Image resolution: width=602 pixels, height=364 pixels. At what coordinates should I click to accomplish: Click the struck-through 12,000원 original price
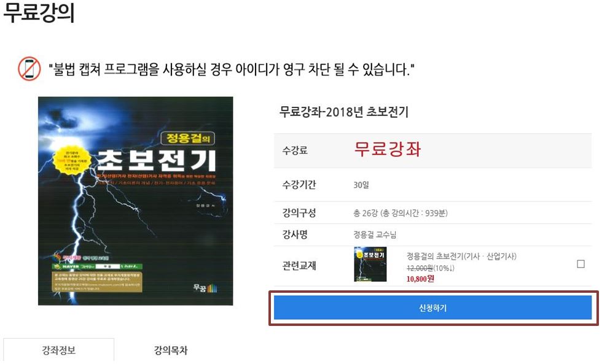[x=420, y=268]
